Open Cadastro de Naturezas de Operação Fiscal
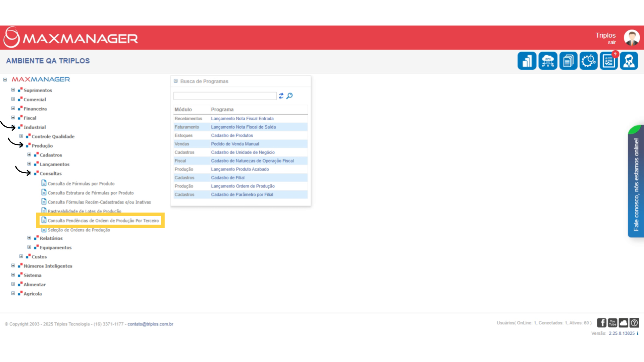This screenshot has width=644, height=362. click(x=252, y=161)
